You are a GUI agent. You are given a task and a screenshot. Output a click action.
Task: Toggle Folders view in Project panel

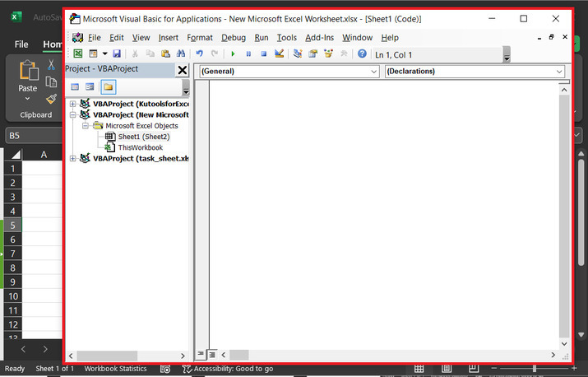109,86
